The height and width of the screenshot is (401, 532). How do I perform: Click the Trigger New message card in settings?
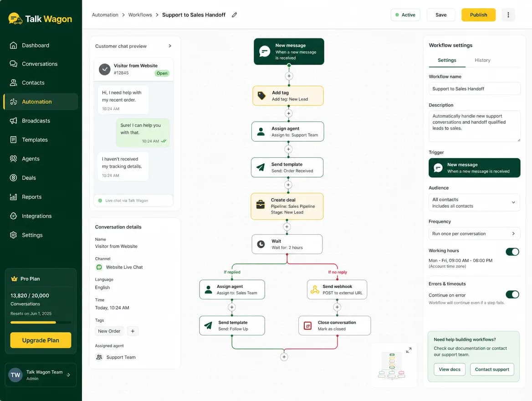474,168
